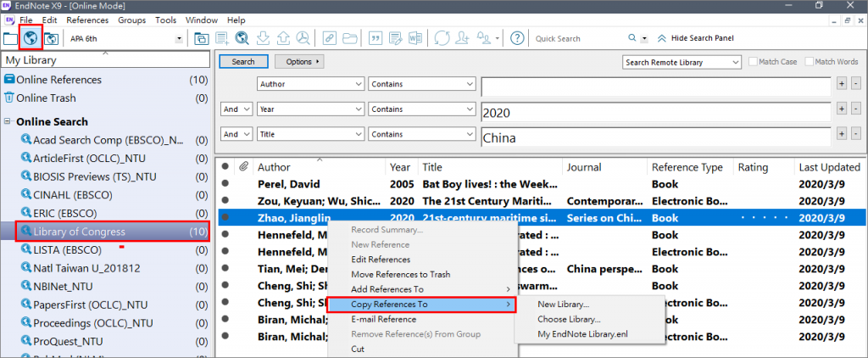This screenshot has height=358, width=868.
Task: Click the Quick Search input field
Action: tap(579, 39)
